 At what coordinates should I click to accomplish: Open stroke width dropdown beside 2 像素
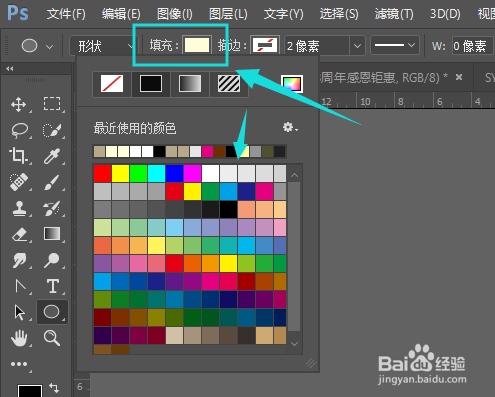coord(357,46)
